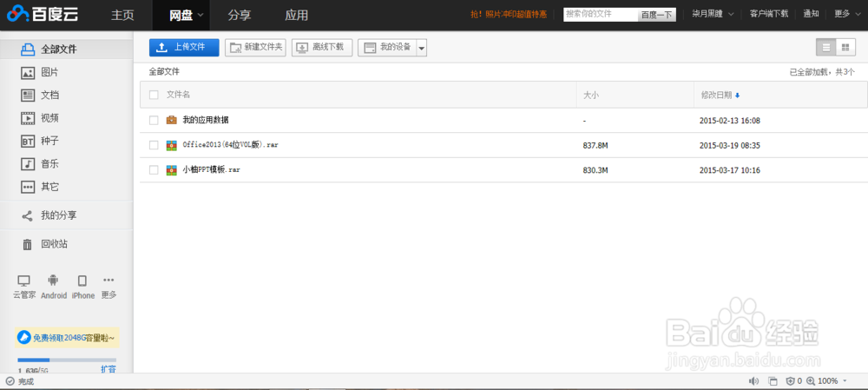Open the 分享 share tab

point(240,16)
